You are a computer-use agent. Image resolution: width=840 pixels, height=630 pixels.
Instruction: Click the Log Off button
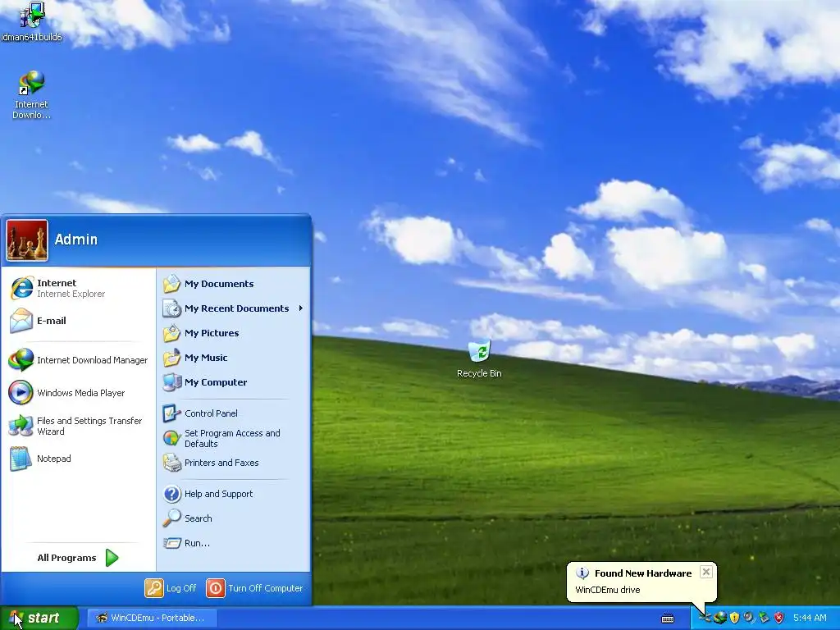point(171,588)
